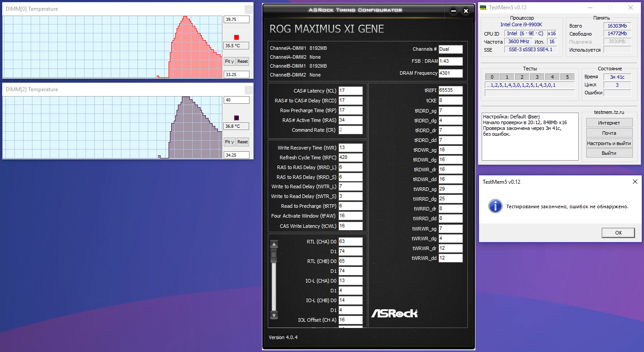Minimize the ASRock Timing Configurator window

pyautogui.click(x=453, y=11)
